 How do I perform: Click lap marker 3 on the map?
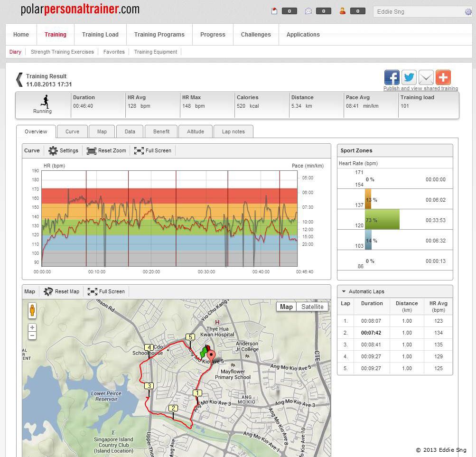pos(149,386)
